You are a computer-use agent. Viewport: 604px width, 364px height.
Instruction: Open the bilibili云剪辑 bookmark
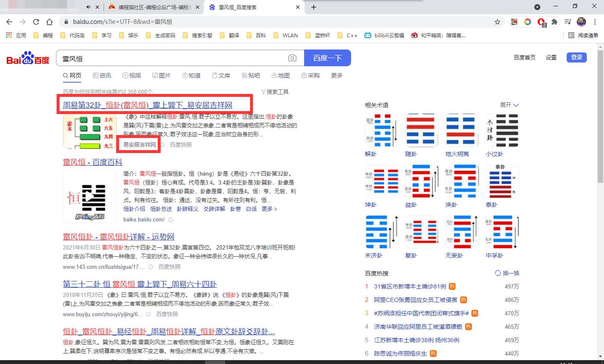[x=384, y=35]
